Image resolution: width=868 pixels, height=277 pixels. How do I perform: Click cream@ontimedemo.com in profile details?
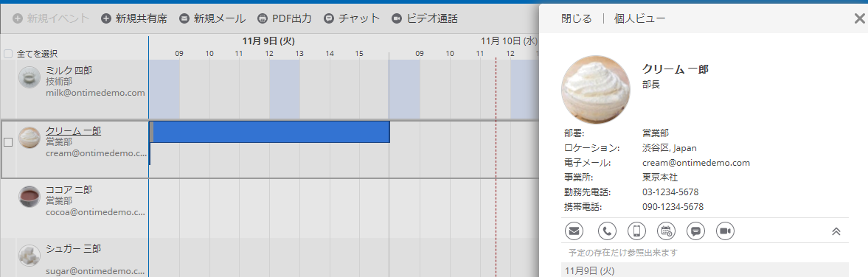click(x=696, y=163)
